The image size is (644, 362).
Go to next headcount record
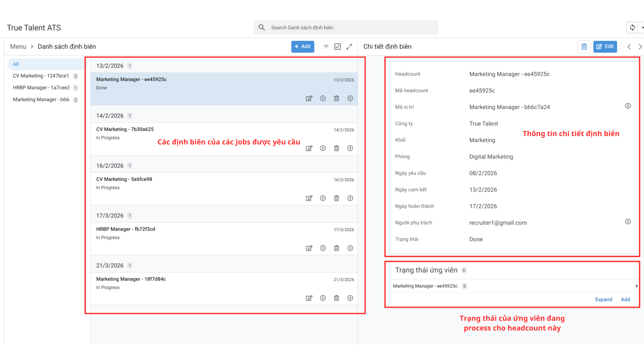tap(640, 47)
